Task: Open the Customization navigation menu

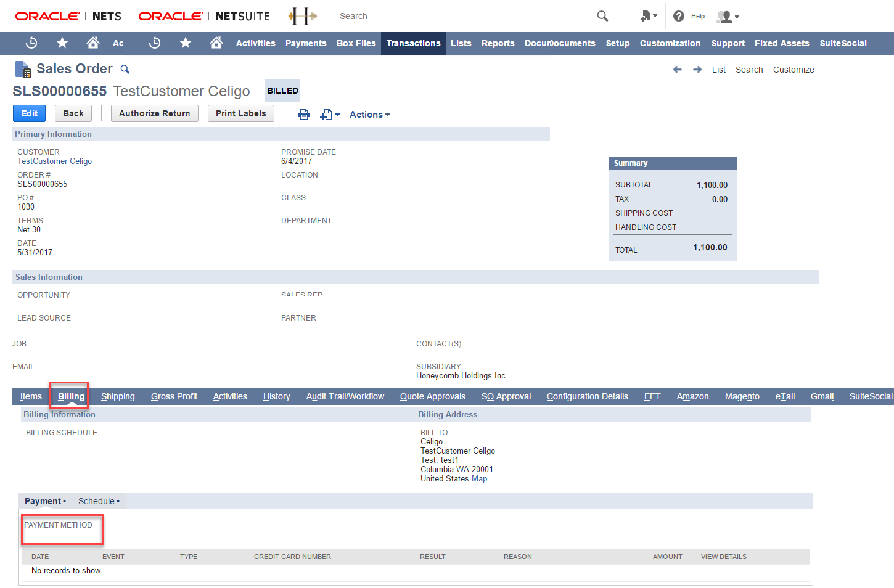Action: pyautogui.click(x=670, y=43)
